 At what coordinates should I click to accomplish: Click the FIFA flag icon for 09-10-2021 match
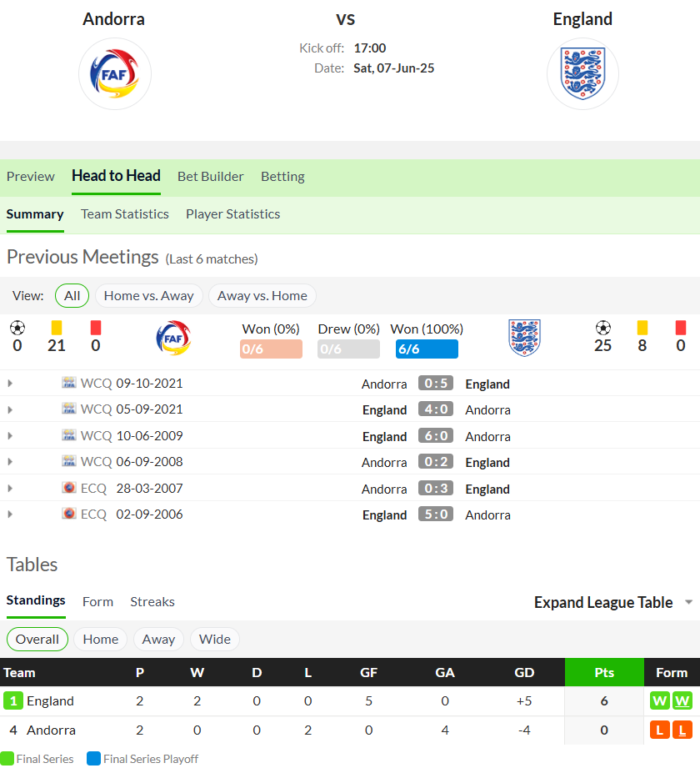[69, 383]
